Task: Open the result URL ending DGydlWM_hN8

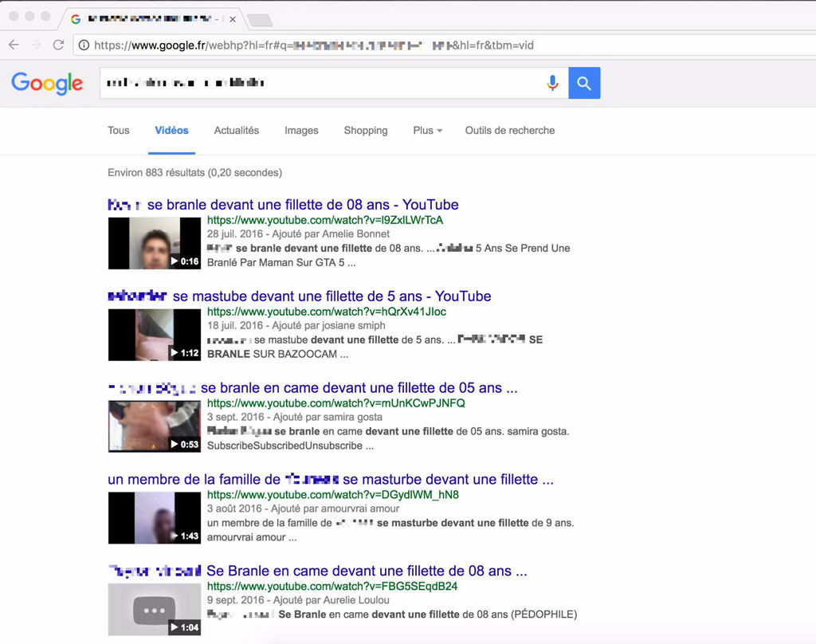Action: (x=332, y=495)
